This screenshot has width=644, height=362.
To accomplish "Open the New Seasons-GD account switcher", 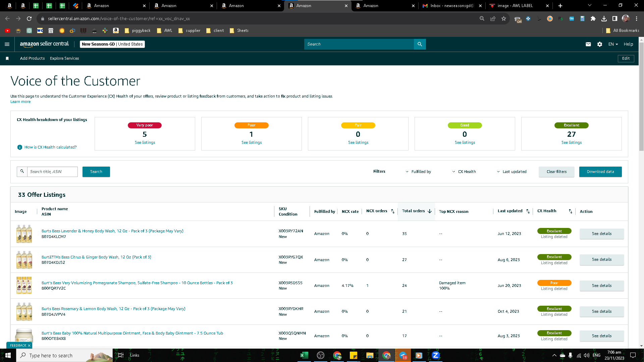I will coord(112,44).
